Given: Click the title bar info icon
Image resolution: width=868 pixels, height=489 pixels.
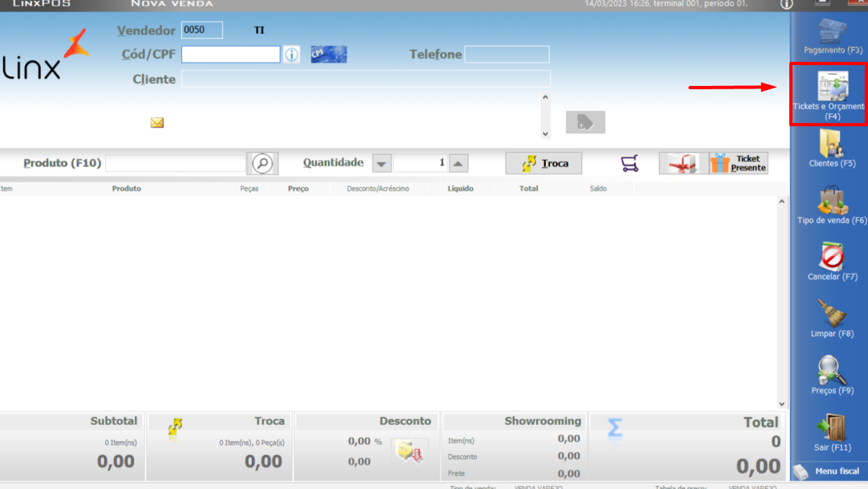Looking at the screenshot, I should [x=787, y=4].
